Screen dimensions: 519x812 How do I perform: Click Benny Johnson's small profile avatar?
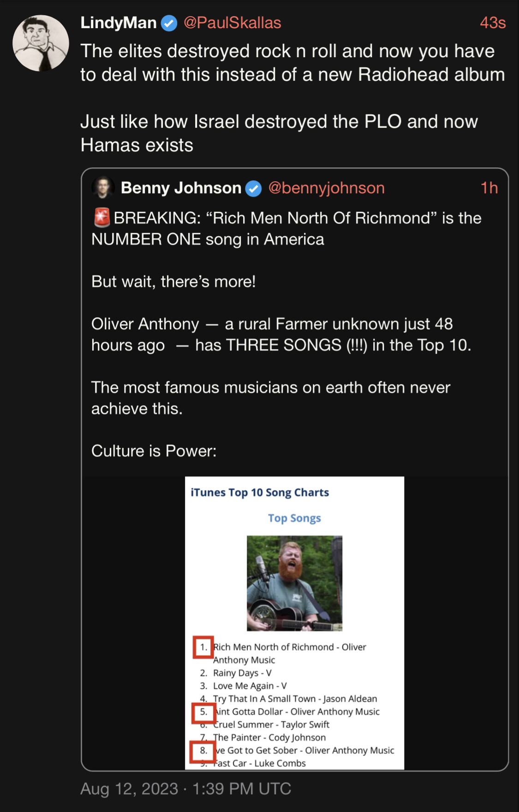(103, 188)
